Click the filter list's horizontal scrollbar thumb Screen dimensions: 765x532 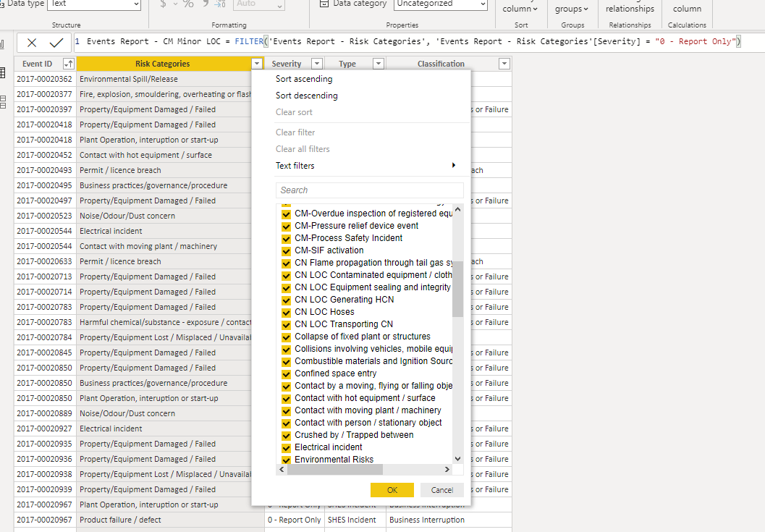pyautogui.click(x=335, y=469)
